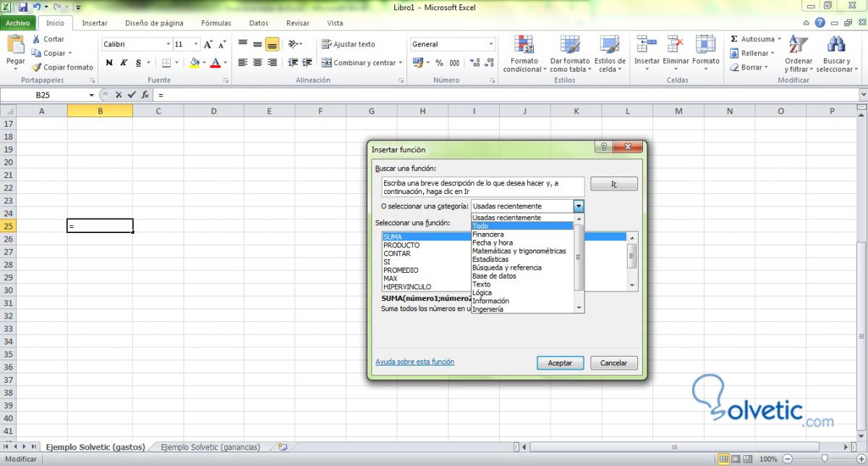Click the accounting number format icon
This screenshot has width=868, height=466.
pos(417,63)
